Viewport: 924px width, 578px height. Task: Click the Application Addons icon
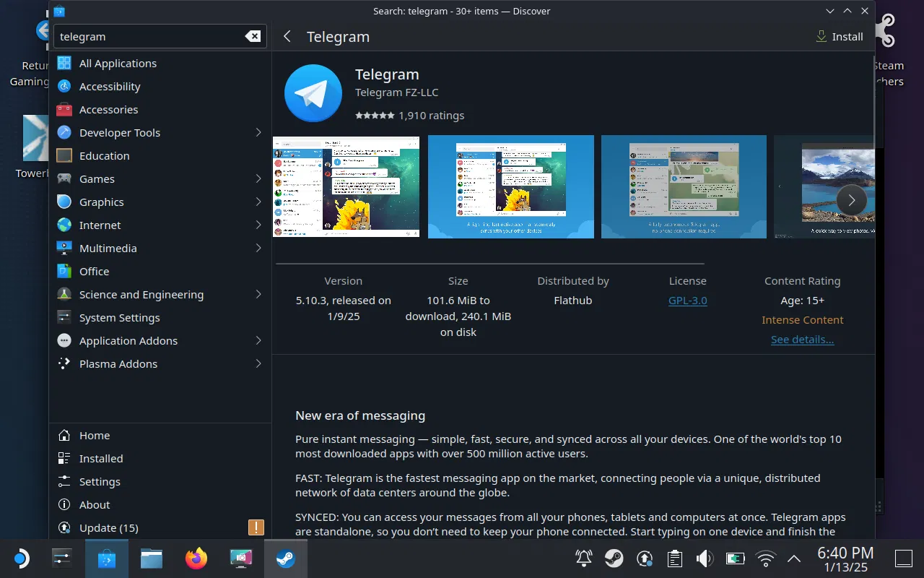tap(64, 341)
